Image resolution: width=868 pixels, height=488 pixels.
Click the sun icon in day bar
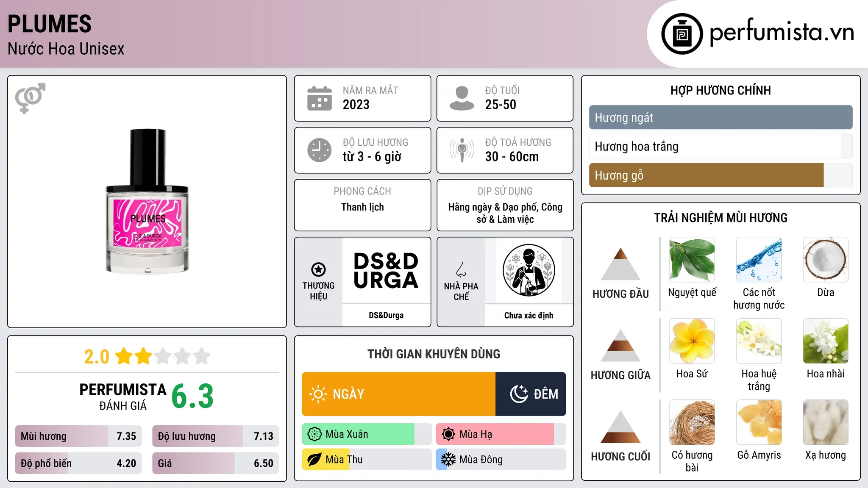318,394
